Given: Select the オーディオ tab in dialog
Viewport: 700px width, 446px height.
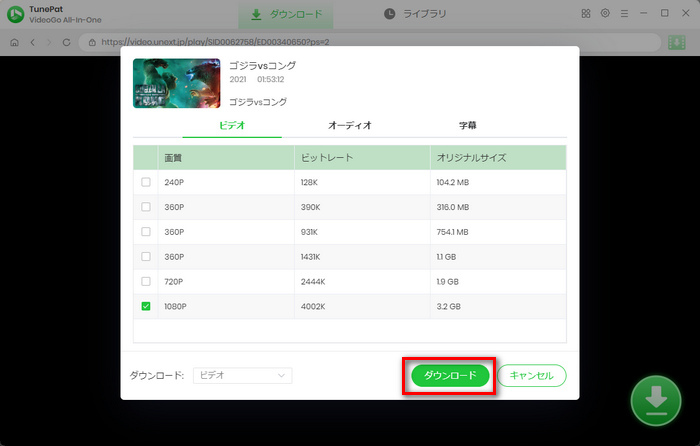Looking at the screenshot, I should click(x=350, y=125).
